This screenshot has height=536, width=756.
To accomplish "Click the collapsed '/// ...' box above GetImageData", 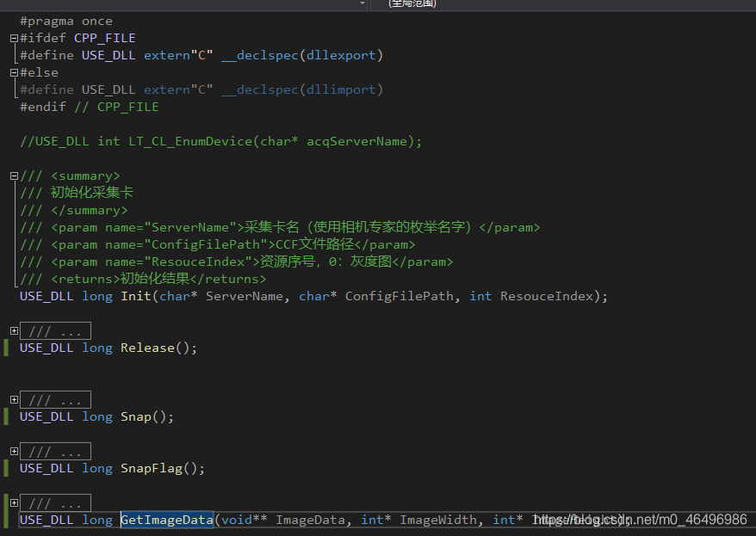I will (55, 502).
